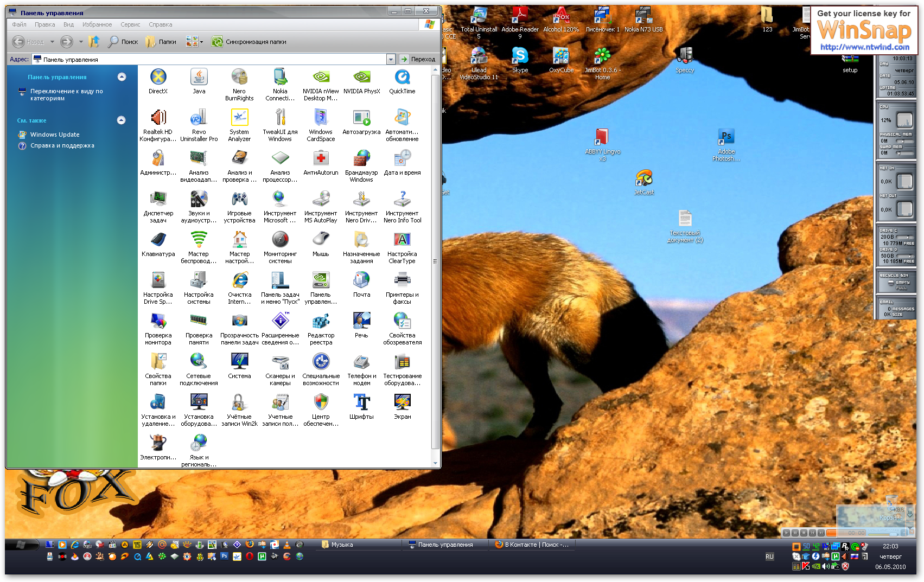Open the DirectX control panel item

158,78
